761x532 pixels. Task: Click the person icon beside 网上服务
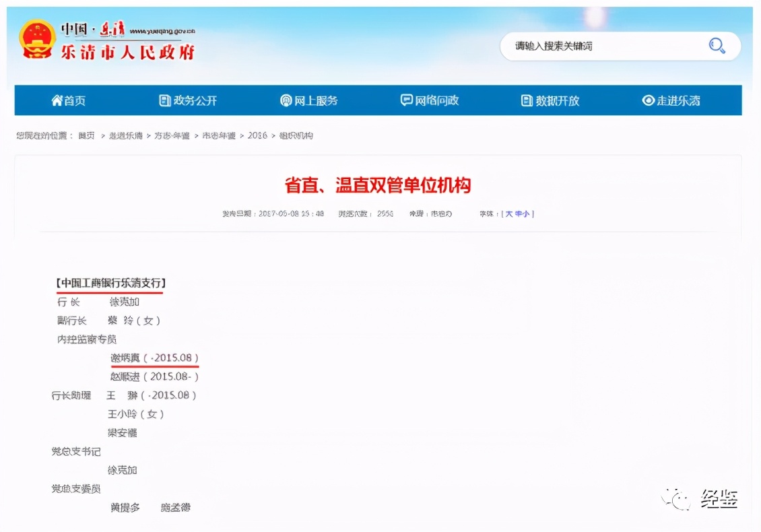tap(286, 100)
